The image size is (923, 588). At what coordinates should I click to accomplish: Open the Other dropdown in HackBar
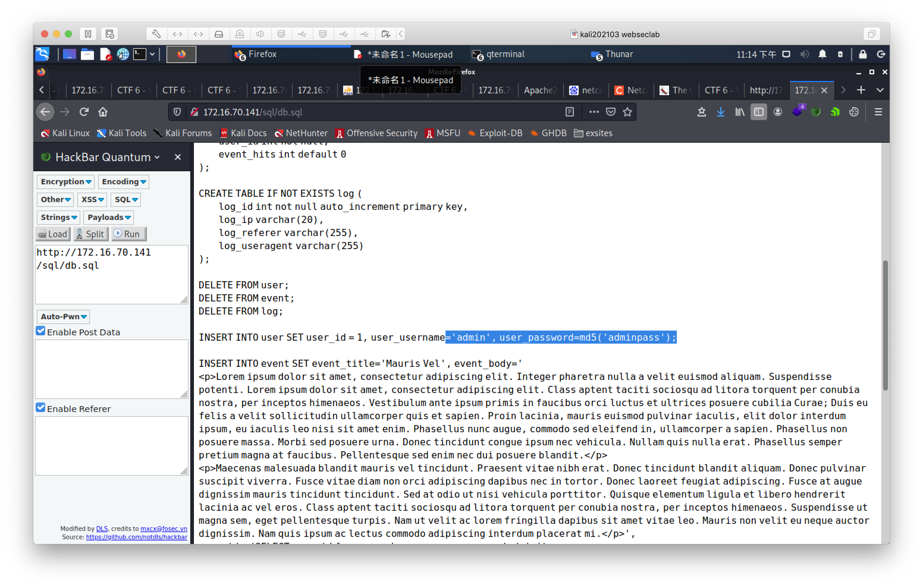click(x=55, y=200)
